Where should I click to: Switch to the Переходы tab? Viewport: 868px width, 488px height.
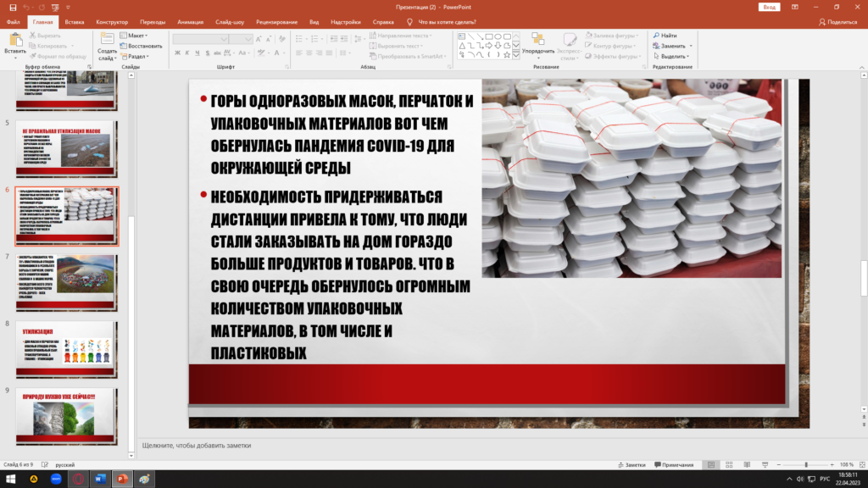[153, 22]
